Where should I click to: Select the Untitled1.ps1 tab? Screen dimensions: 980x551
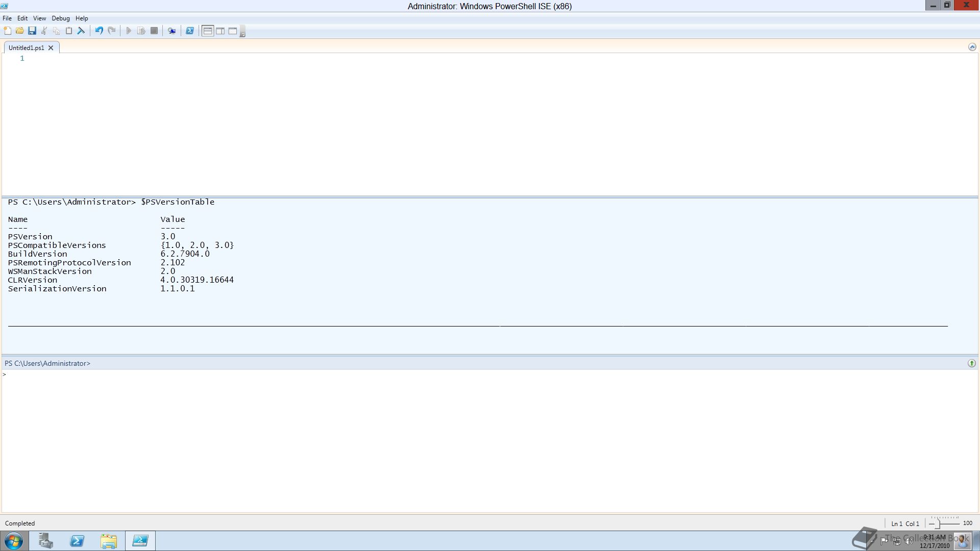pos(27,47)
